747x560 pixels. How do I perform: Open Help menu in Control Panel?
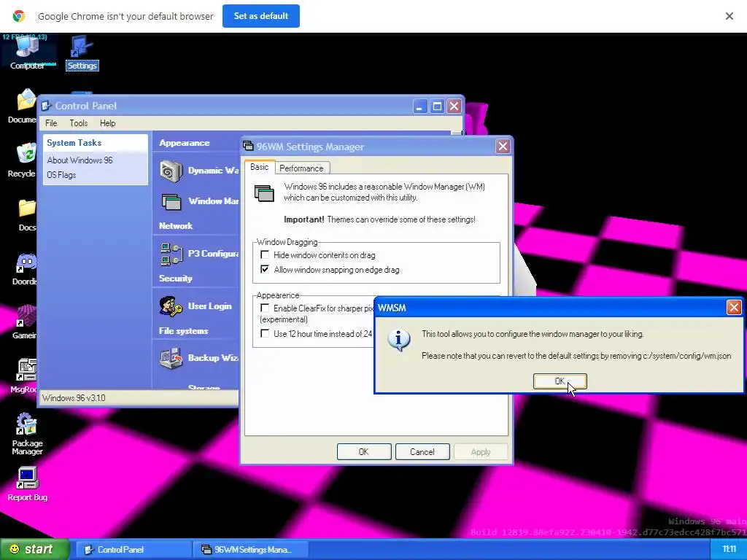click(x=108, y=122)
